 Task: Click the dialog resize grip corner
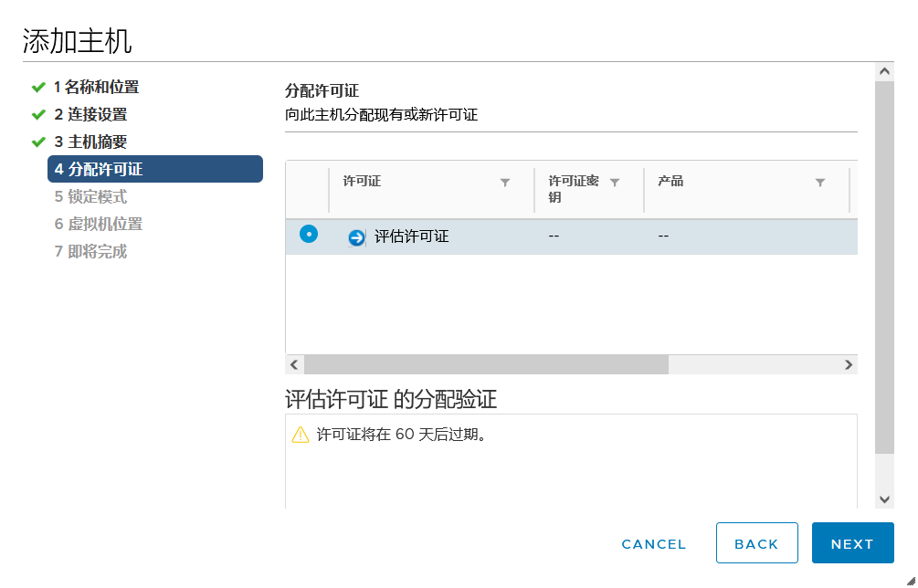coord(909,580)
